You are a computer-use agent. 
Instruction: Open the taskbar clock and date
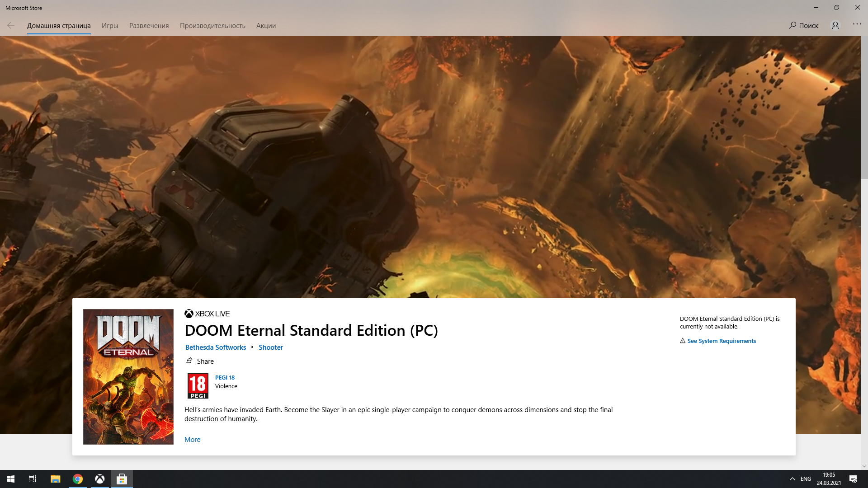click(x=829, y=479)
